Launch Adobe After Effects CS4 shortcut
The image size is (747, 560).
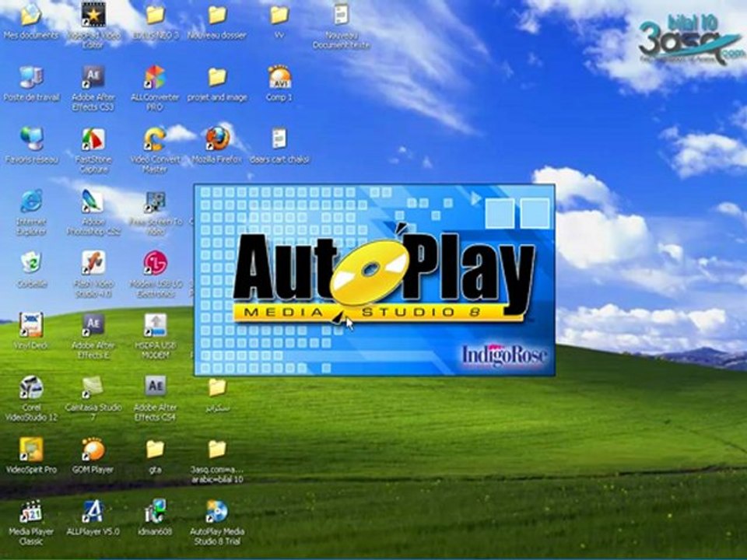(155, 387)
